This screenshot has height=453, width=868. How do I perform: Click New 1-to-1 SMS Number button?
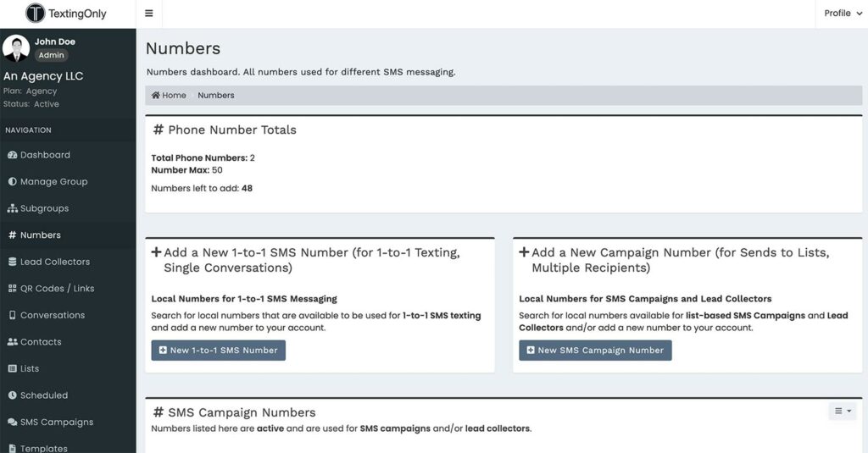coord(218,351)
